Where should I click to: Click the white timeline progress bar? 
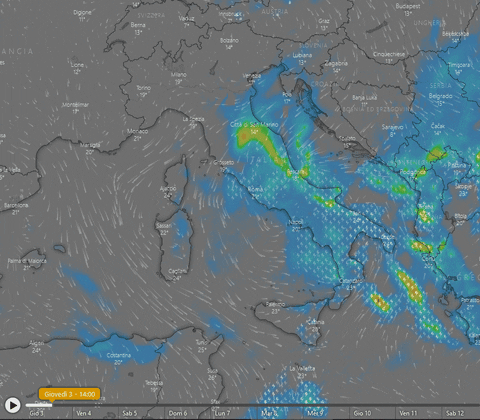click(39, 405)
